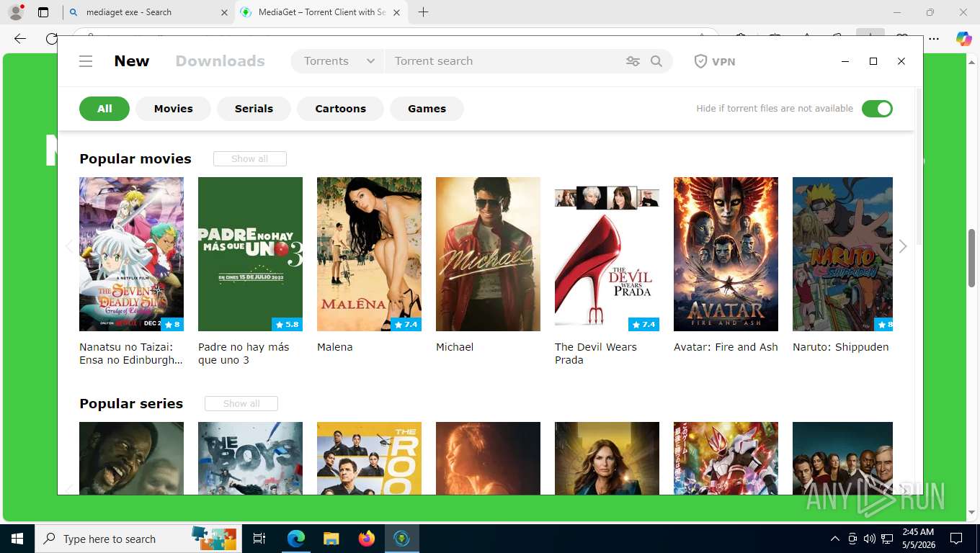Click Avatar: Fire and Ash title text
Image resolution: width=980 pixels, height=553 pixels.
(x=726, y=347)
